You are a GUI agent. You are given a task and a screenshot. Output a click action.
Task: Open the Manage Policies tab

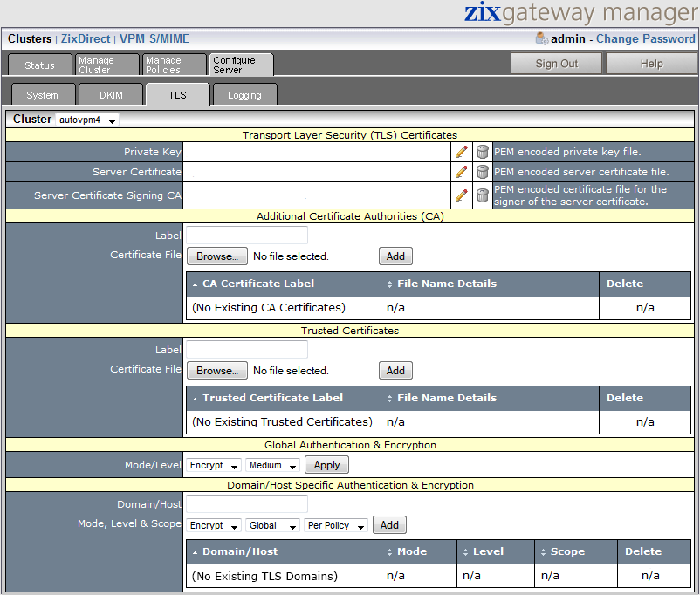pyautogui.click(x=174, y=65)
